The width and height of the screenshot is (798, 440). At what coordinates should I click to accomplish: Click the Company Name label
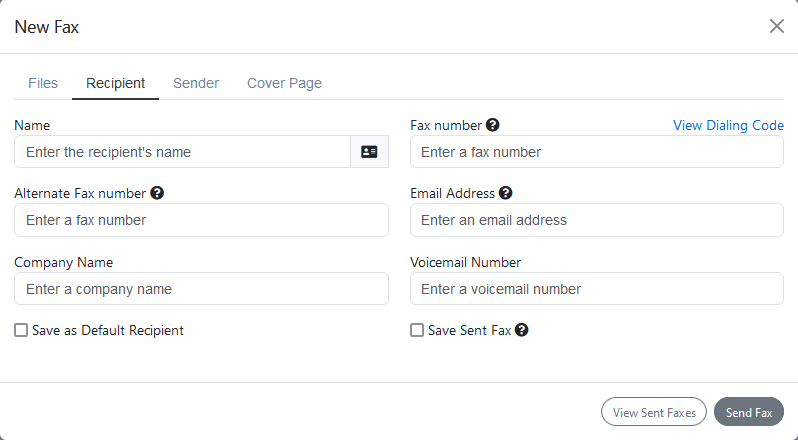click(64, 262)
